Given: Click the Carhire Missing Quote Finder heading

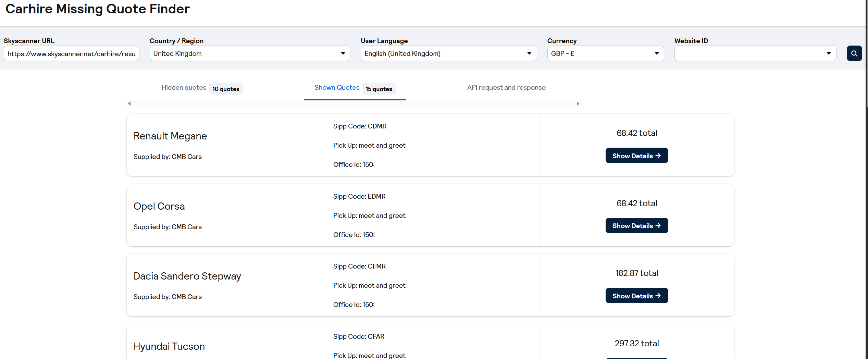Looking at the screenshot, I should pyautogui.click(x=98, y=9).
